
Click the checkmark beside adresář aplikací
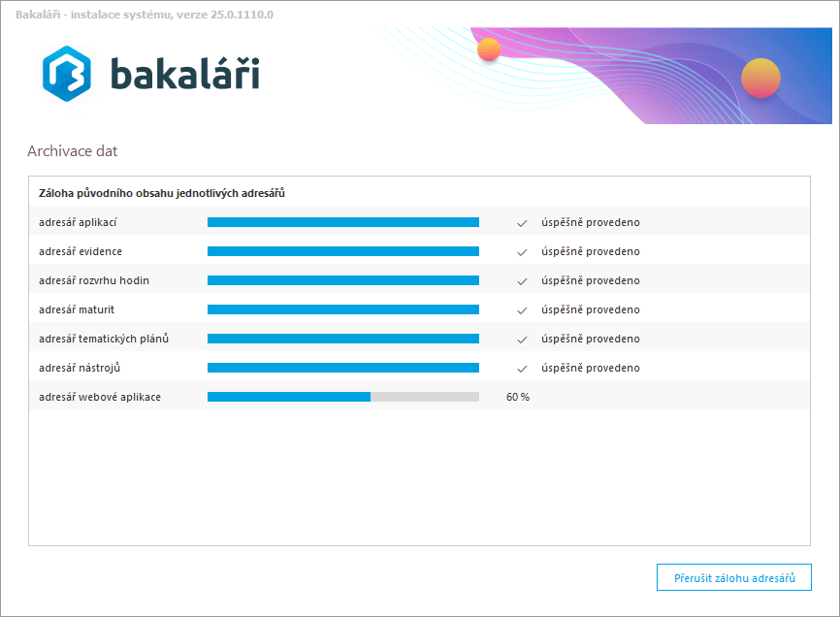point(522,223)
